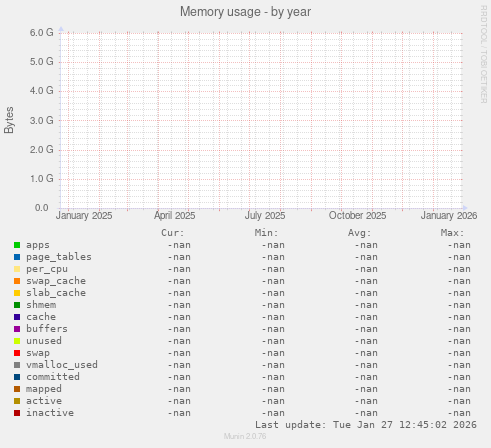Viewport: 491px width, 448px height.
Task: Click the blue page_tables color swatch
Action: tap(17, 257)
